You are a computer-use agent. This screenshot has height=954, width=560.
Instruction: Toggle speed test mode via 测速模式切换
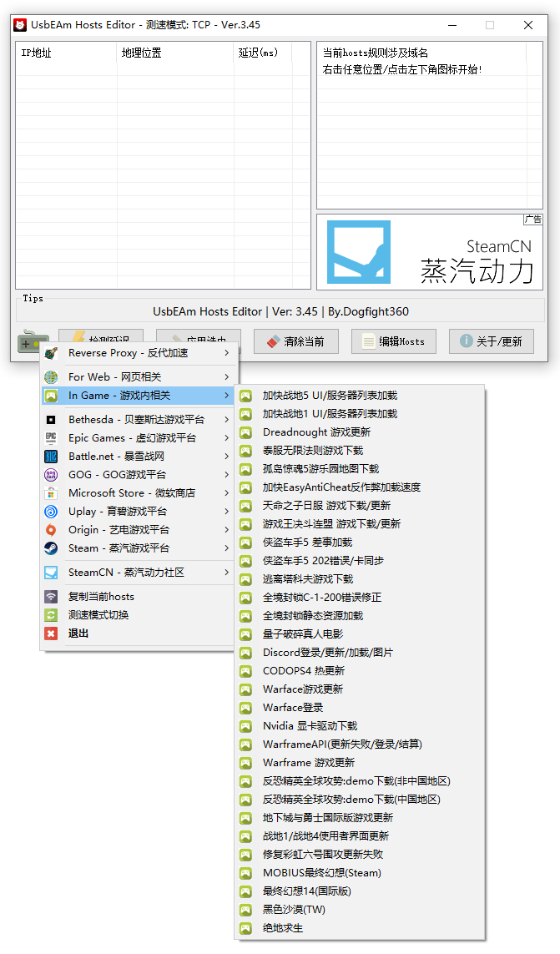click(98, 615)
